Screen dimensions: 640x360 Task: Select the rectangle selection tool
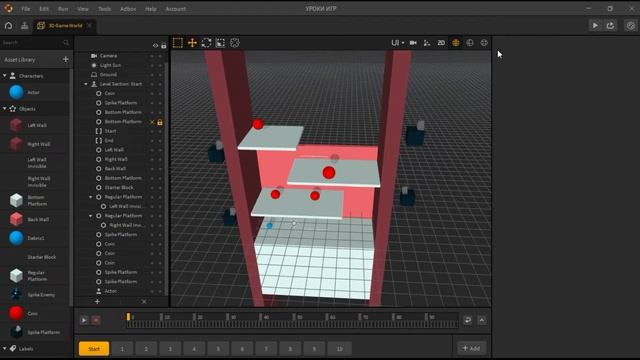(x=178, y=43)
